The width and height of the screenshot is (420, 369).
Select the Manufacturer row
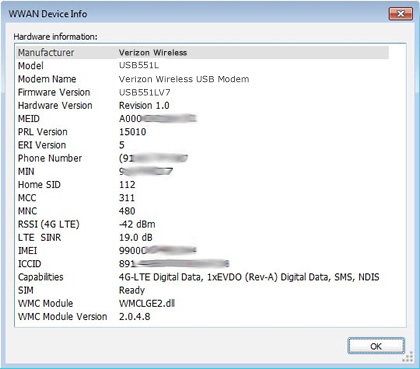202,53
